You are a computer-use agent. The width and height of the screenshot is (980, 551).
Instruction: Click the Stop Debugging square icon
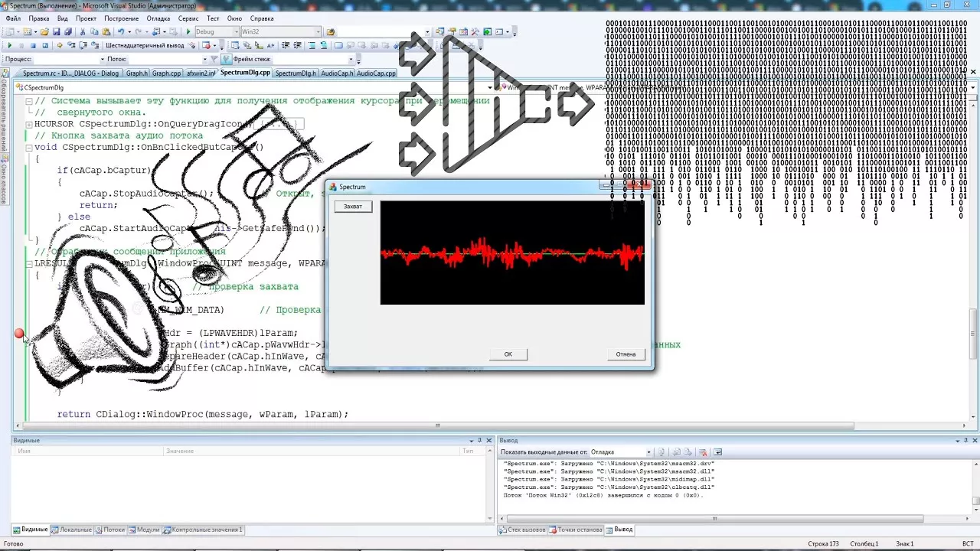tap(33, 46)
